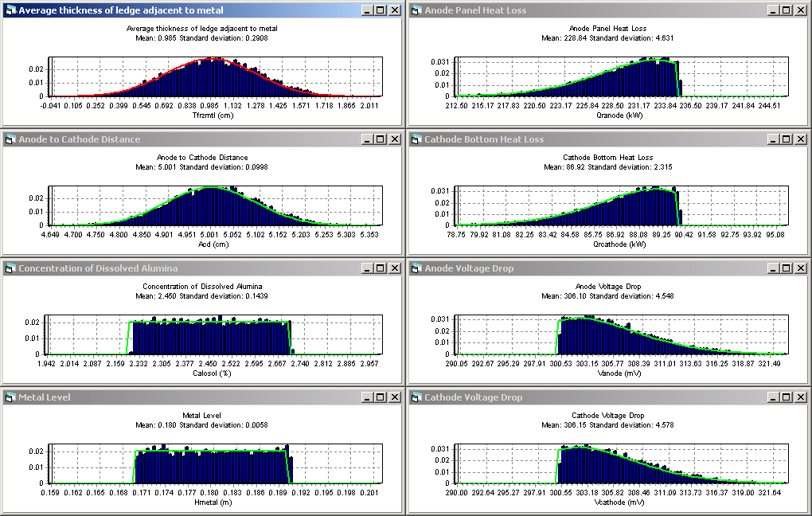812x516 pixels.
Task: Click the Anode to Cathode Distance window icon
Action: (x=10, y=139)
